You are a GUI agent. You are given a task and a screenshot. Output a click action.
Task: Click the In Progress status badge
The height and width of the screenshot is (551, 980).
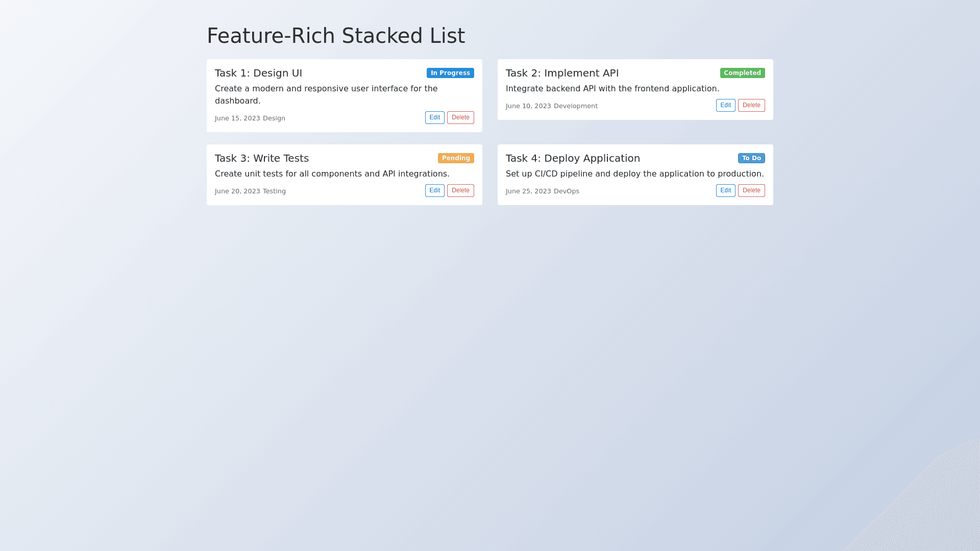450,73
